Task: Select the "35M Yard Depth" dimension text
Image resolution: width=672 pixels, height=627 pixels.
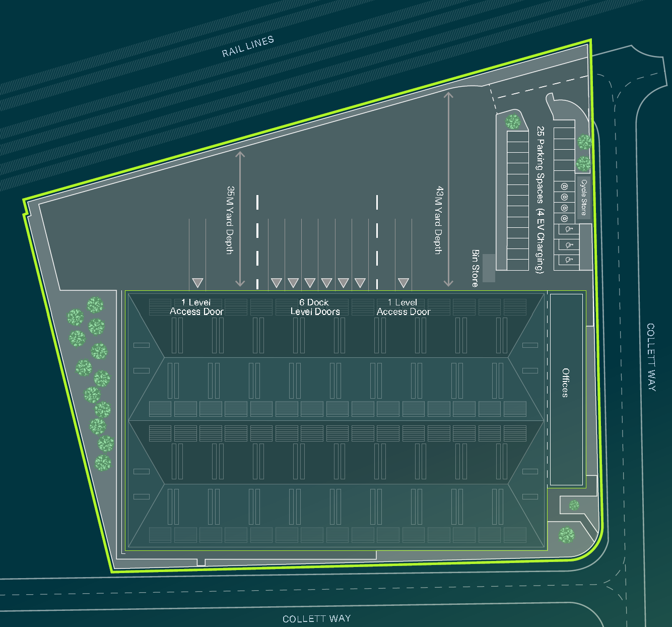Action: [x=230, y=220]
